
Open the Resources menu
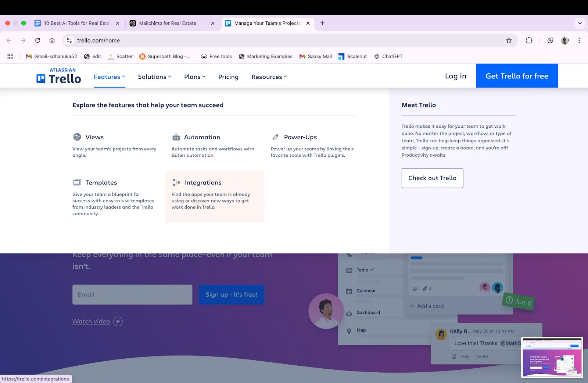coord(269,77)
